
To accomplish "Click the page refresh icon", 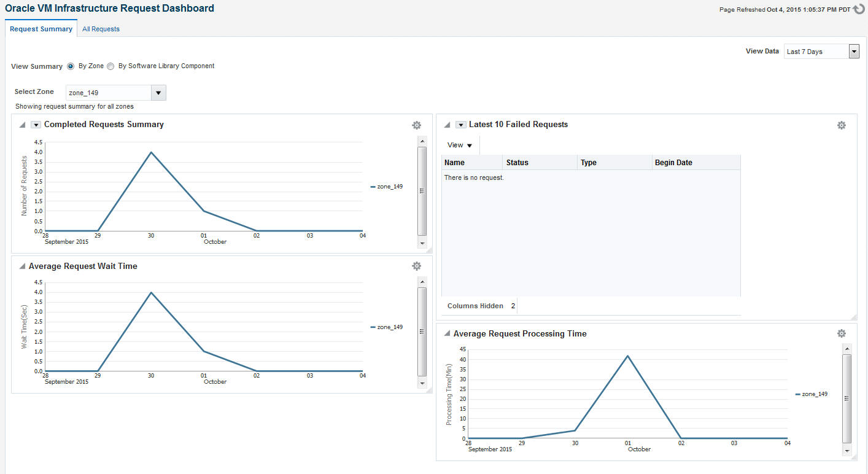I will (859, 9).
